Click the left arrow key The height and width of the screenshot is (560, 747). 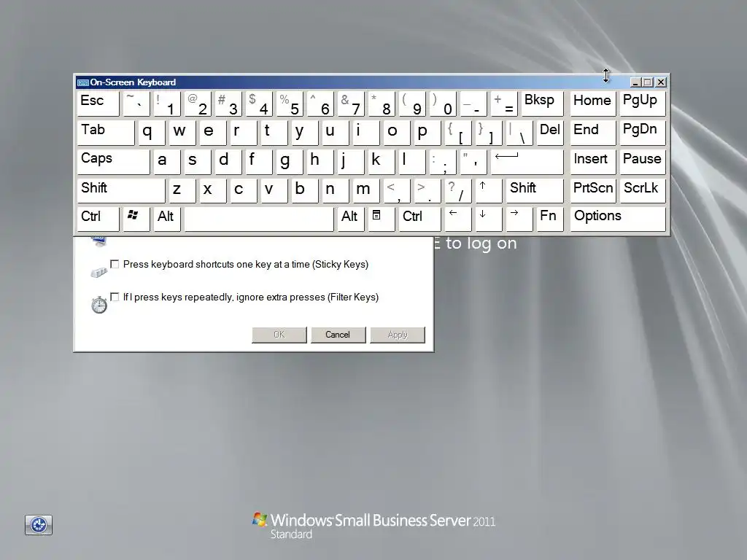tap(458, 219)
